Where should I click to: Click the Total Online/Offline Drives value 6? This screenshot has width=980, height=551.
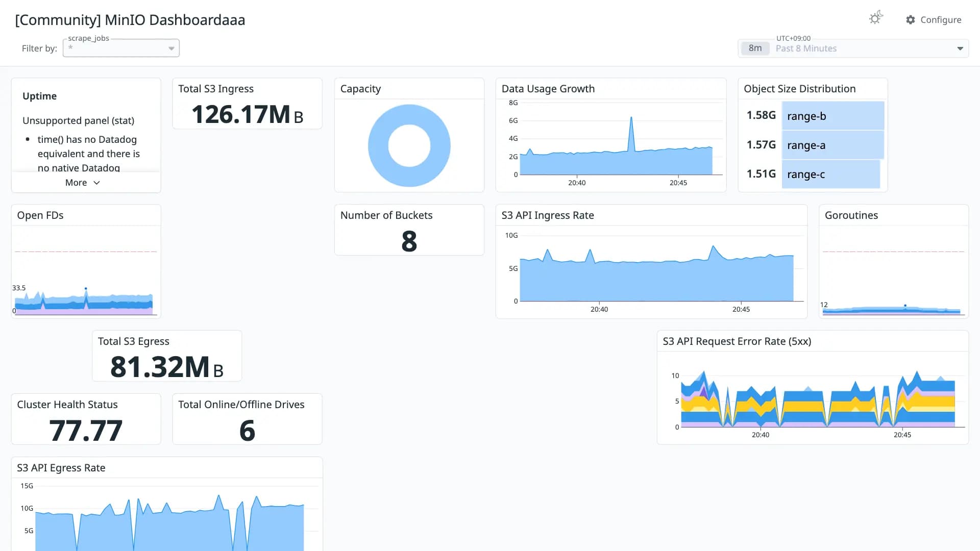[x=247, y=431]
